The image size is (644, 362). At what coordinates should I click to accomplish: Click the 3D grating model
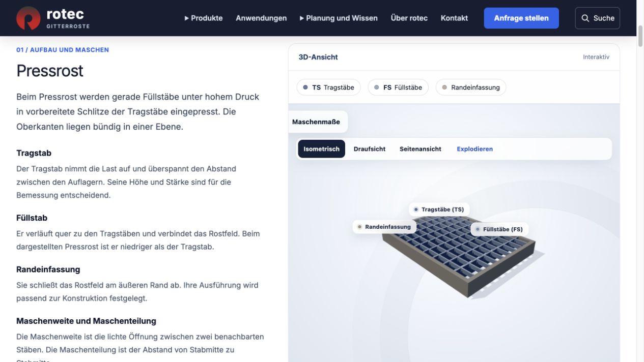(x=458, y=257)
